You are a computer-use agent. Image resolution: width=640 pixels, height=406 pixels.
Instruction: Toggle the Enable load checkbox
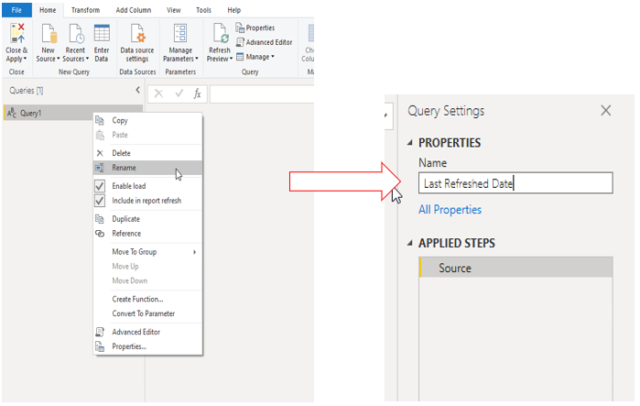point(99,186)
